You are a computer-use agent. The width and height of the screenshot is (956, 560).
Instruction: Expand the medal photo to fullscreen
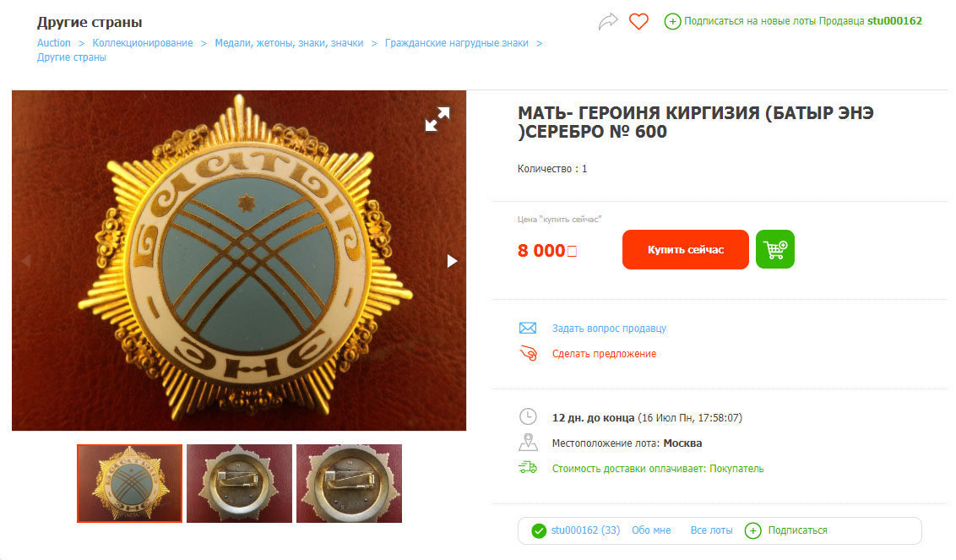[x=437, y=119]
